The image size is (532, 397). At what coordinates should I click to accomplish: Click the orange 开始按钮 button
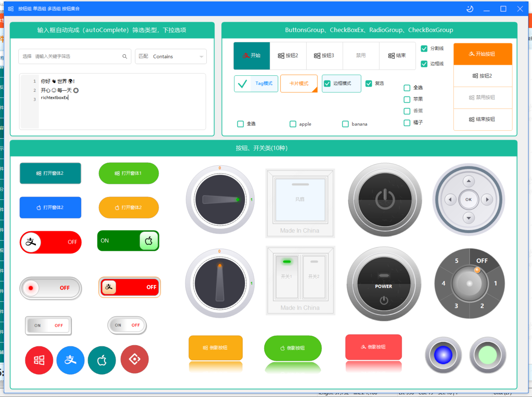click(483, 54)
